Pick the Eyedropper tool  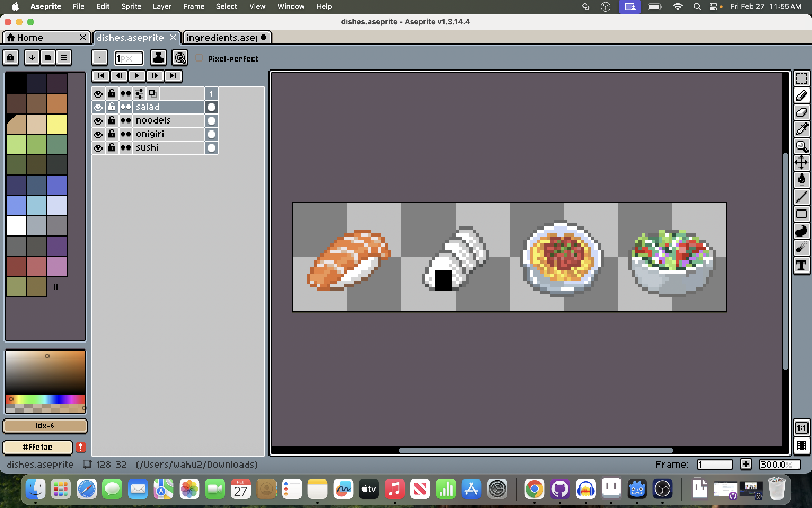tap(801, 129)
